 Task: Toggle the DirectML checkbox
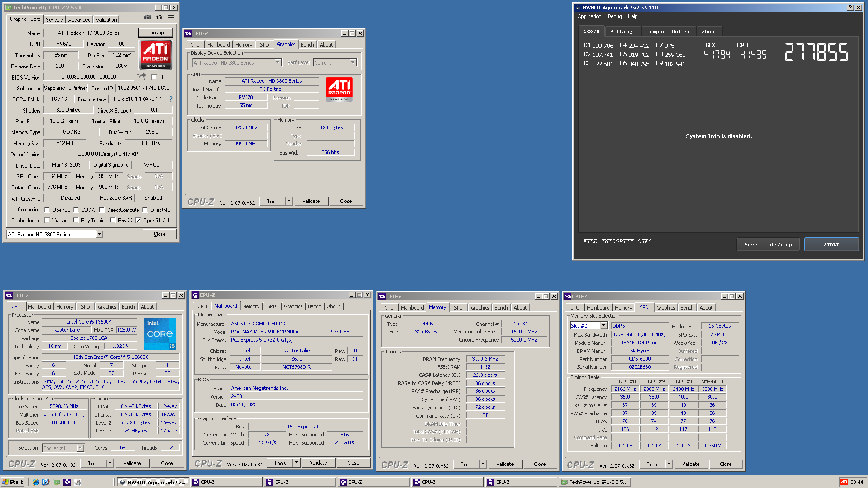pyautogui.click(x=145, y=210)
